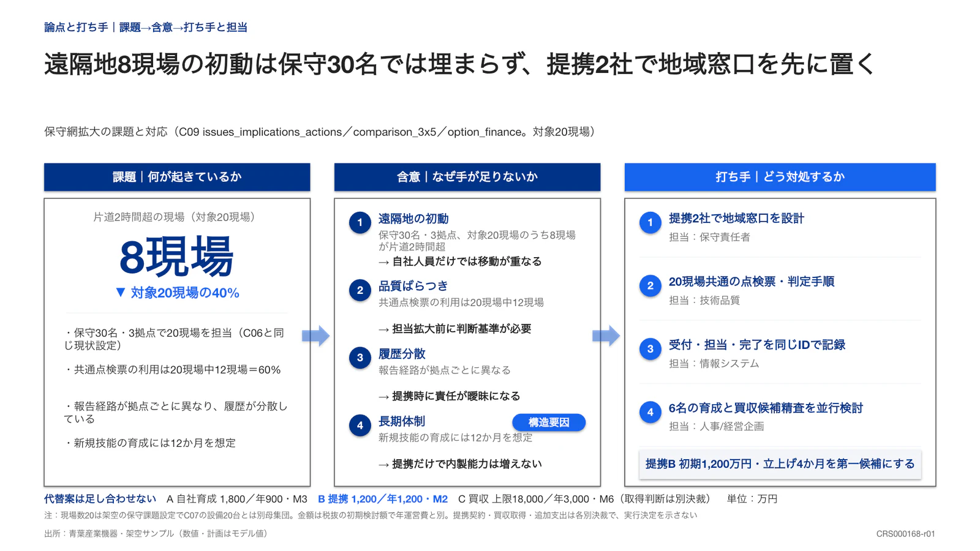
Task: Select the 長期体制 heading
Action: pos(402,421)
